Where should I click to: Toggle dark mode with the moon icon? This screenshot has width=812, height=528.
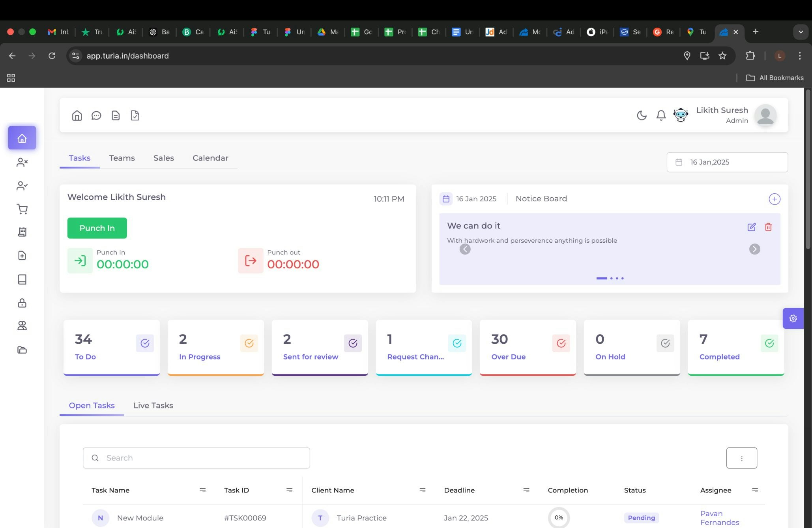pyautogui.click(x=642, y=115)
